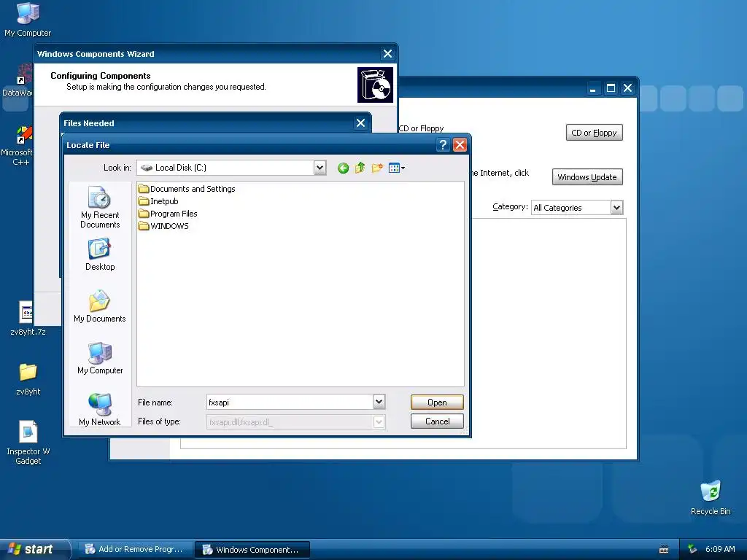
Task: Select My Network in places bar
Action: pyautogui.click(x=100, y=409)
